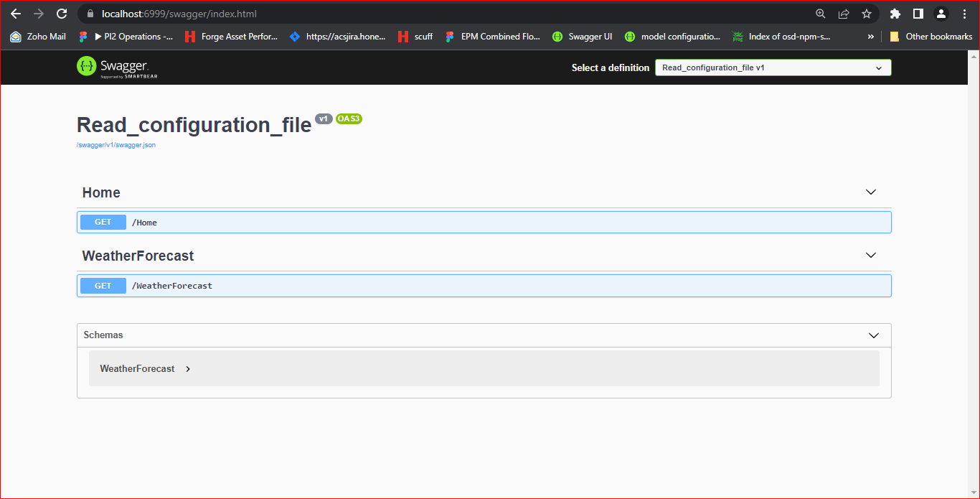Click inside the browser address bar

click(x=287, y=13)
